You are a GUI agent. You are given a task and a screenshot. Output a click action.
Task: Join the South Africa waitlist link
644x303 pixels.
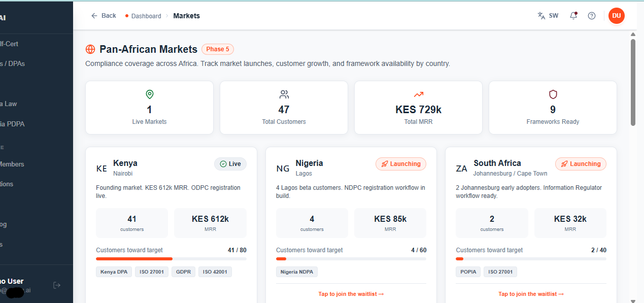531,294
